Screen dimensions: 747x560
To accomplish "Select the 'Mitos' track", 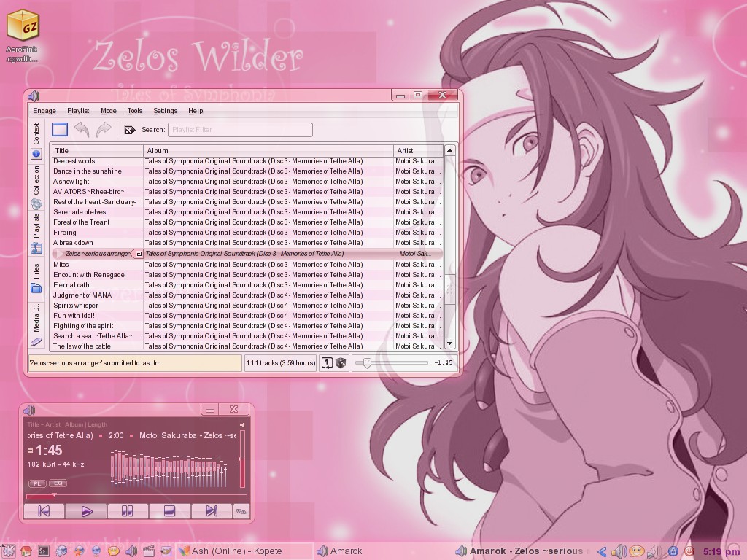I will click(247, 265).
